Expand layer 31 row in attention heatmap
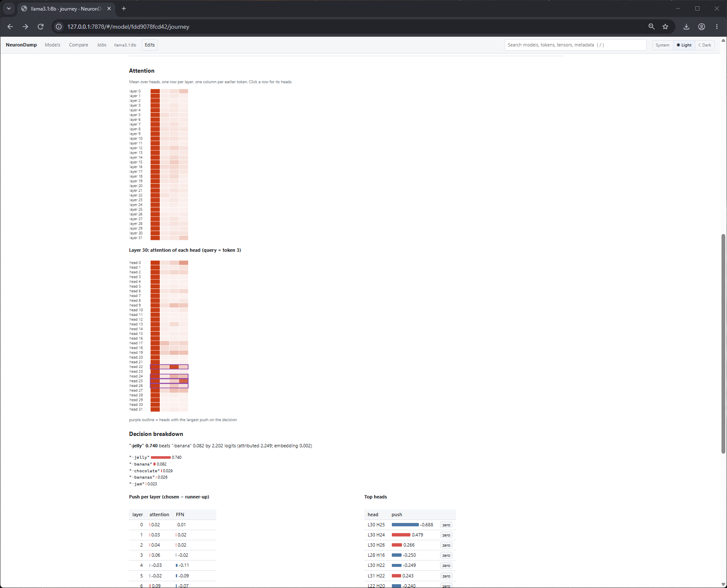The height and width of the screenshot is (588, 727). coord(159,238)
